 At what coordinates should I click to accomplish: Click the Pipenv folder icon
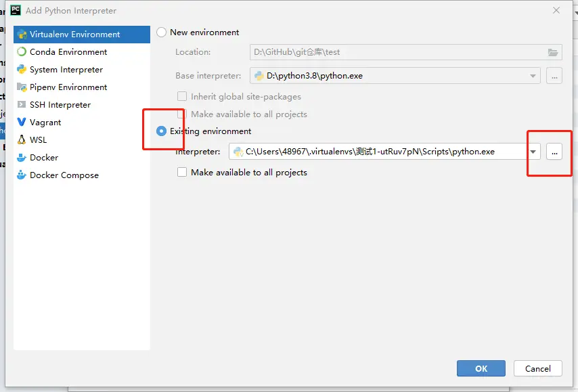tap(22, 87)
